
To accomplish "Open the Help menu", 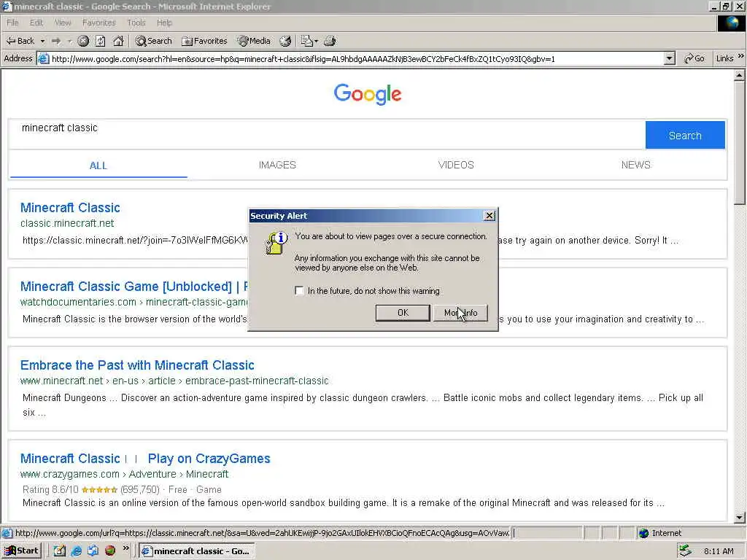I will (x=164, y=23).
